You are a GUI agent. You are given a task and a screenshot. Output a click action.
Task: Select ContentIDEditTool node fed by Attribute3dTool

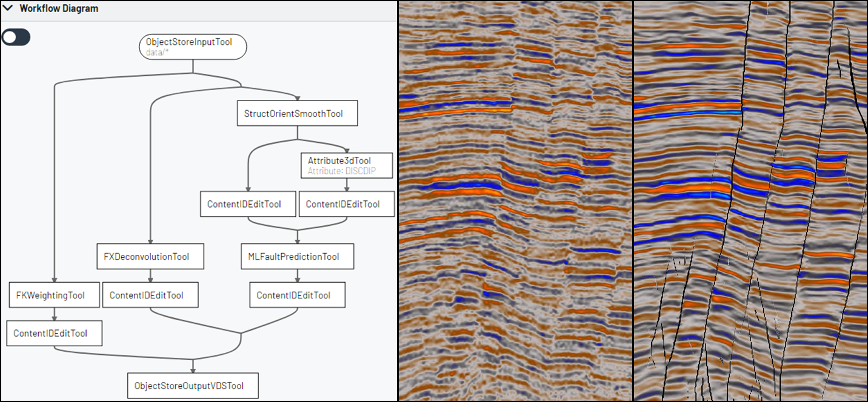click(347, 204)
